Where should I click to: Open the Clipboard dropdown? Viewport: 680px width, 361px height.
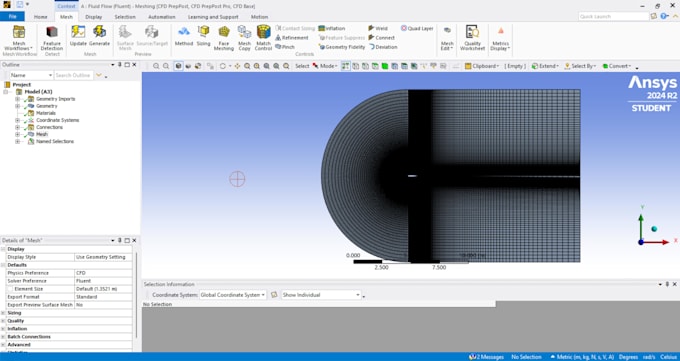(x=482, y=66)
